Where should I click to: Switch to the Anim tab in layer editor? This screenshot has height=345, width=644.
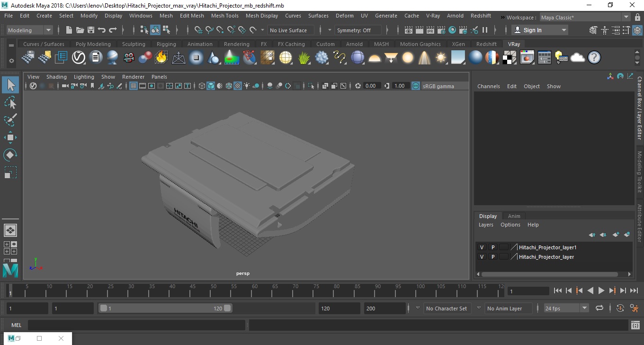pos(514,216)
